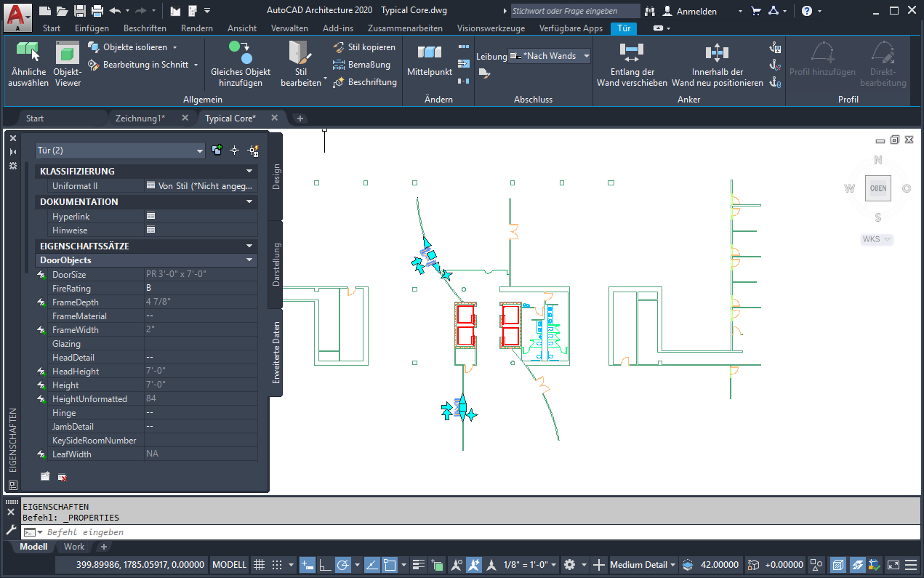This screenshot has width=924, height=578.
Task: Click the Hyperlink row value icon
Action: pos(151,216)
